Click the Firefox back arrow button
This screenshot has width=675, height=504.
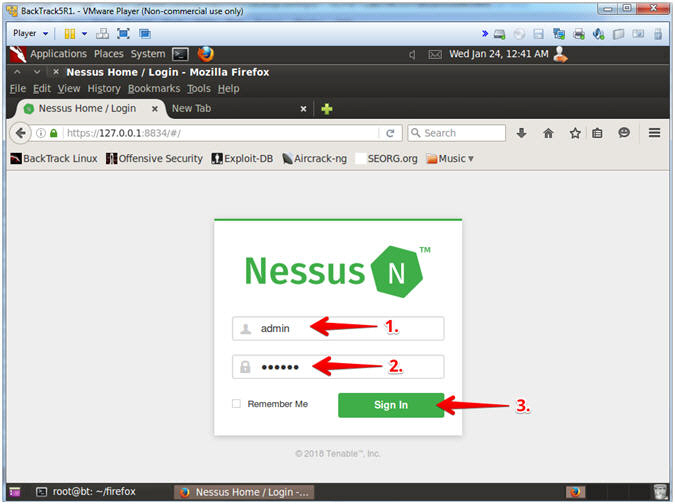point(20,133)
